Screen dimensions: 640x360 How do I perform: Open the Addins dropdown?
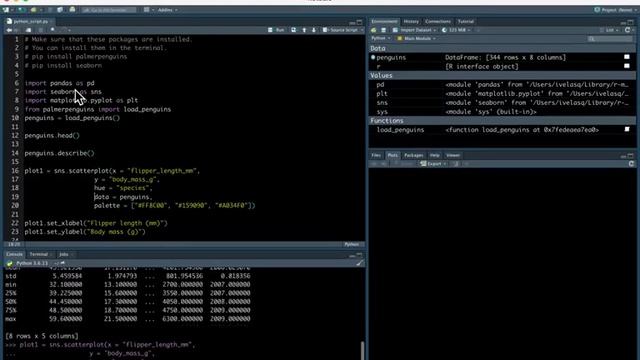(168, 10)
